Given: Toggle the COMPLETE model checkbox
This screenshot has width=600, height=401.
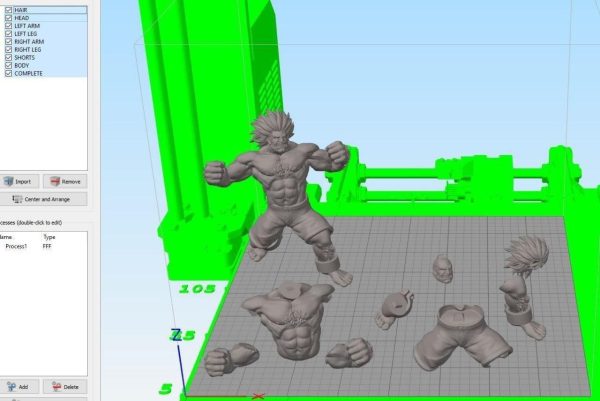Looking at the screenshot, I should 8,73.
